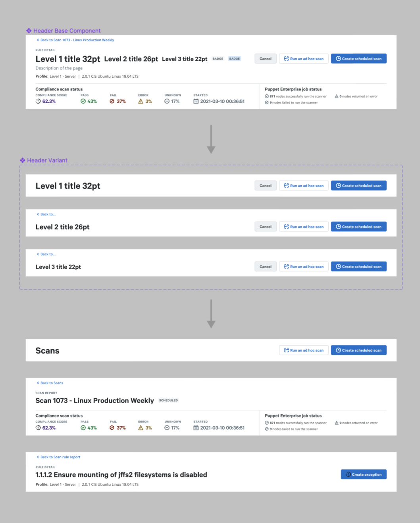Click the red fail icon in Scan 1073 report
Image resolution: width=420 pixels, height=523 pixels.
point(112,428)
